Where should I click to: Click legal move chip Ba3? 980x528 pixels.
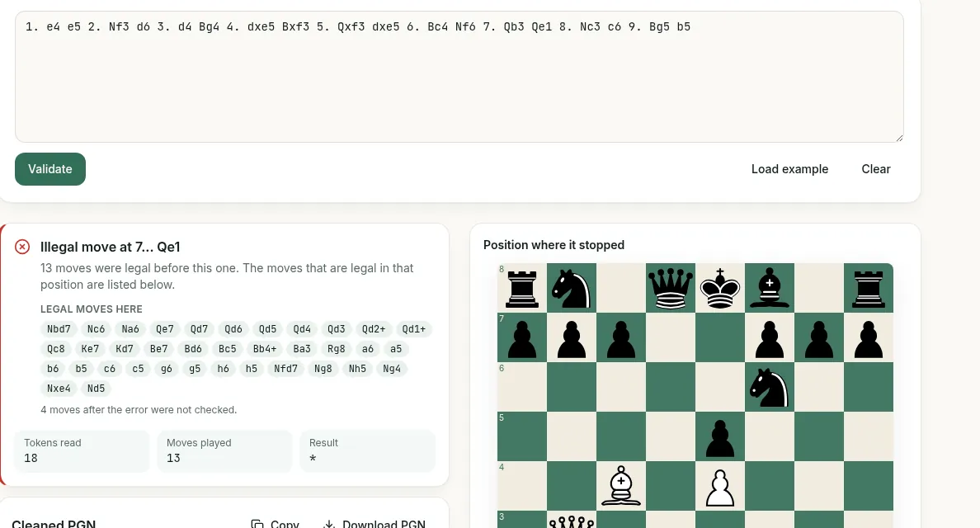pos(302,349)
